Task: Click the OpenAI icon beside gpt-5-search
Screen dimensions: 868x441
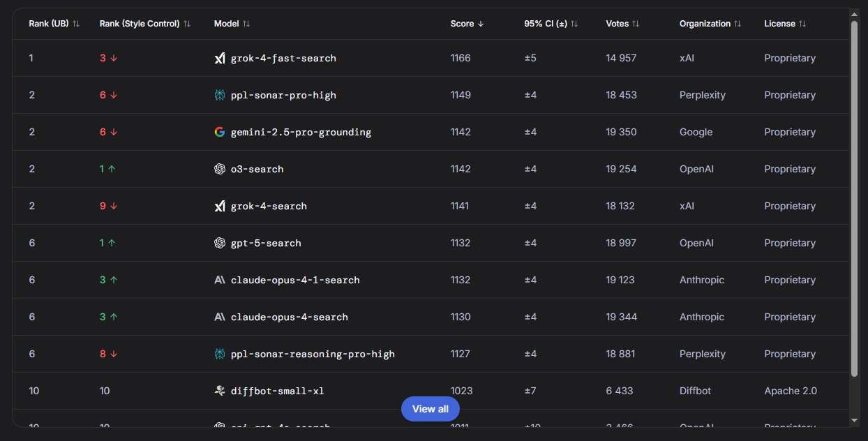Action: click(219, 242)
